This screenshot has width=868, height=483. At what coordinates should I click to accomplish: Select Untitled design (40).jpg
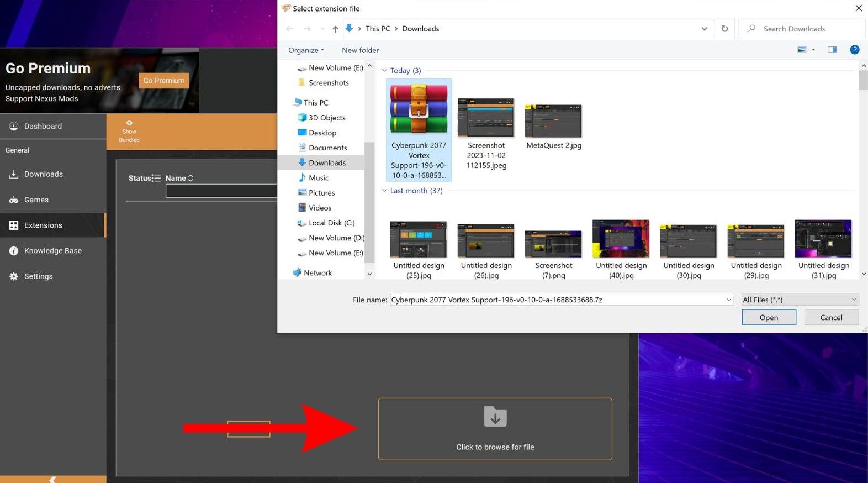click(x=621, y=250)
